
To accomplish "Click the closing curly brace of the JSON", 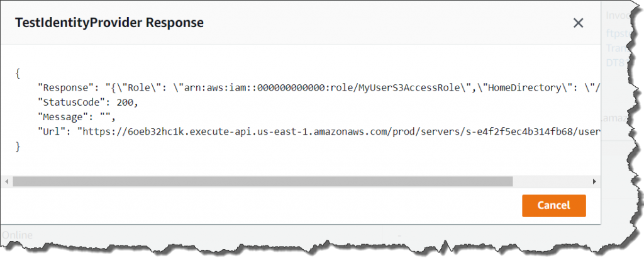I will pos(18,146).
